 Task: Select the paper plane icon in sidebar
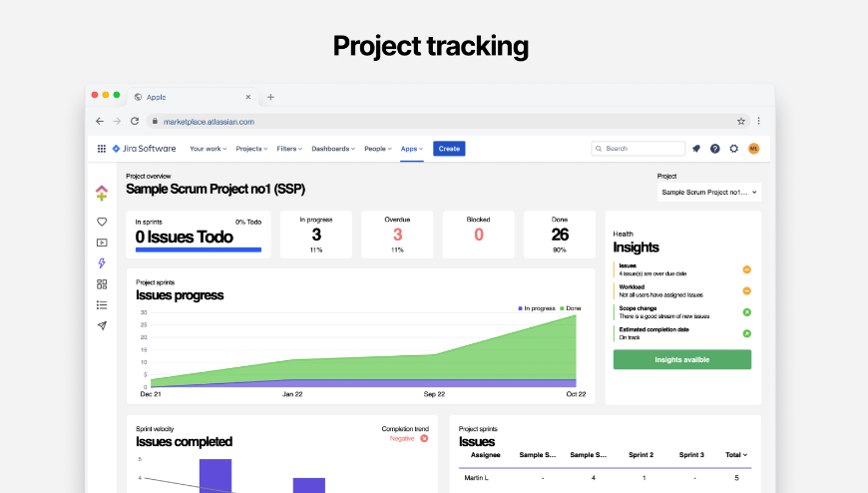click(x=102, y=325)
